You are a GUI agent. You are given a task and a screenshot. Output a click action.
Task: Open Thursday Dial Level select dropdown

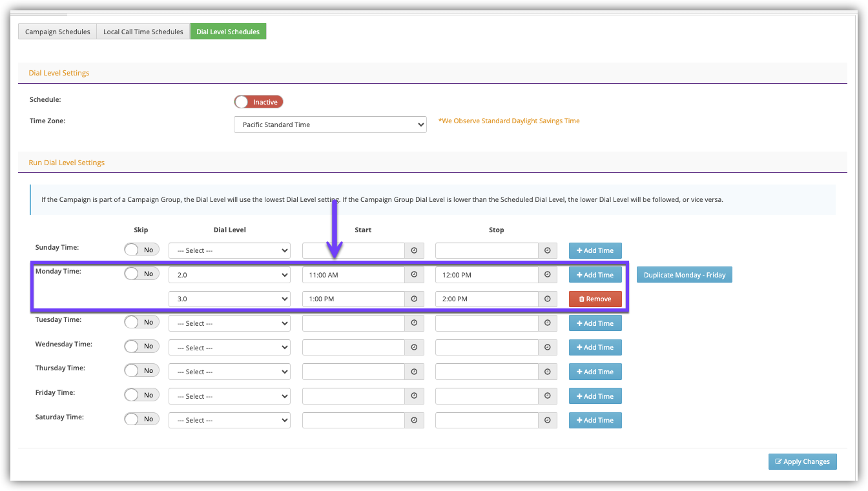229,372
